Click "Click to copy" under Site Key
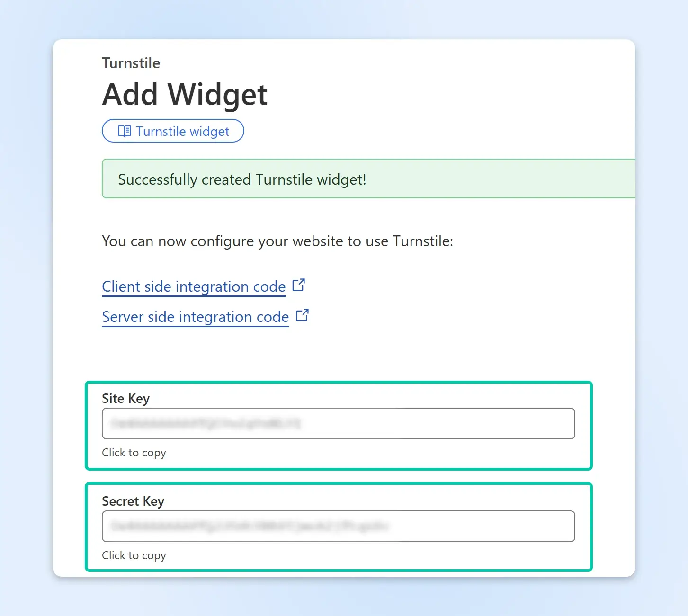This screenshot has width=688, height=616. (x=134, y=453)
